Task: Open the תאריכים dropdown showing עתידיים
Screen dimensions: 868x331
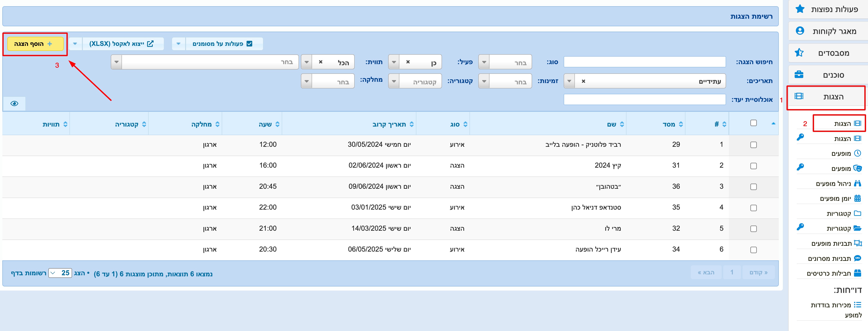Action: coord(645,81)
